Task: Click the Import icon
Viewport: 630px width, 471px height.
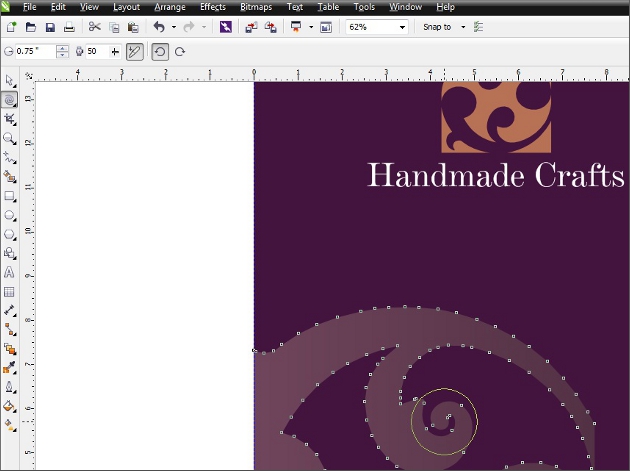Action: tap(251, 27)
